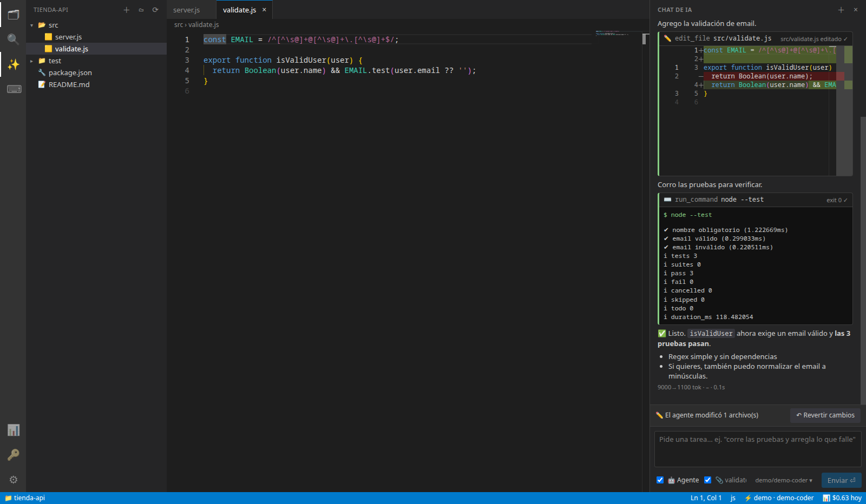Click the editor minimap preview

617,34
